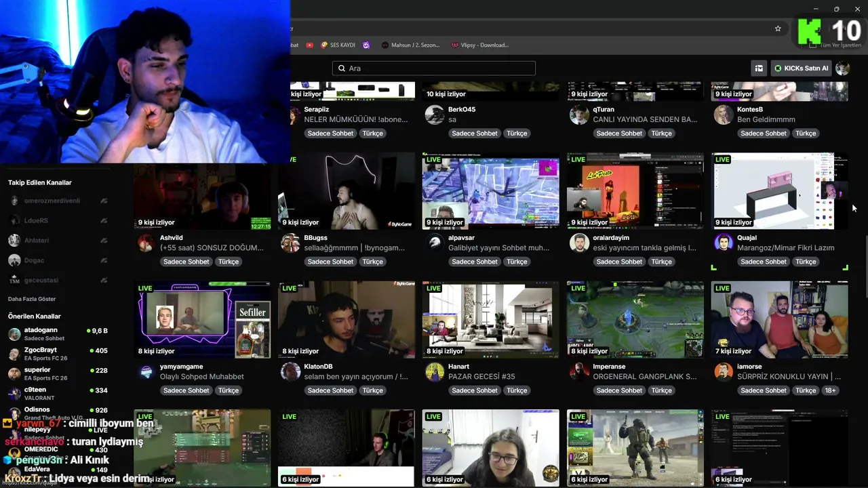
Task: Open Quajal's live stream thumbnail
Action: (x=780, y=191)
